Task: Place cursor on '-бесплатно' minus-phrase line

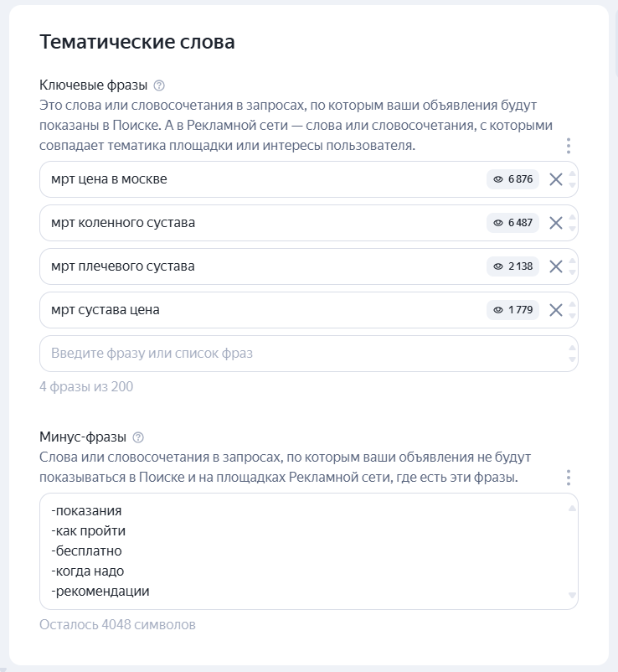Action: pos(86,551)
